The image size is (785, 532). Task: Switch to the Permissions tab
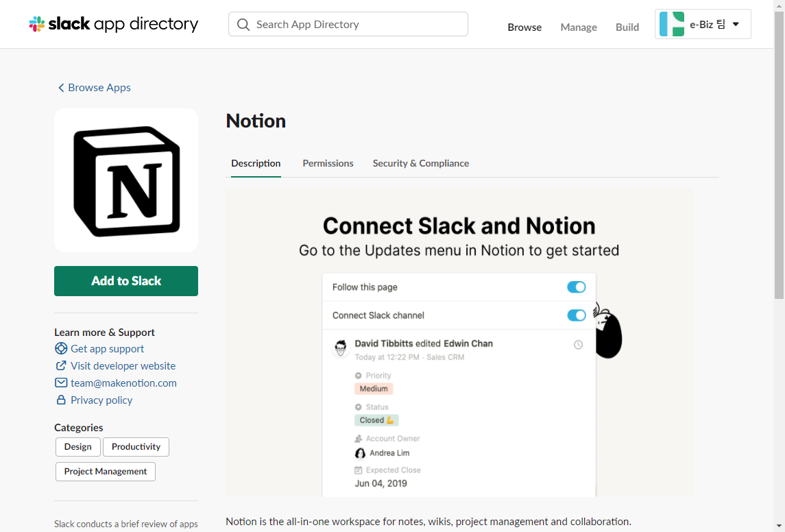(328, 163)
